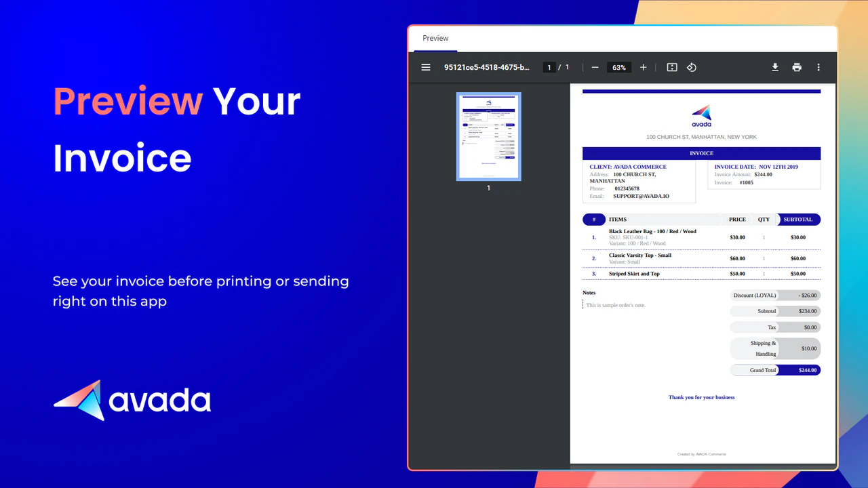Click 'CLIENT: AVADA COMMERCE' text
Image resolution: width=868 pixels, height=488 pixels.
(x=628, y=167)
